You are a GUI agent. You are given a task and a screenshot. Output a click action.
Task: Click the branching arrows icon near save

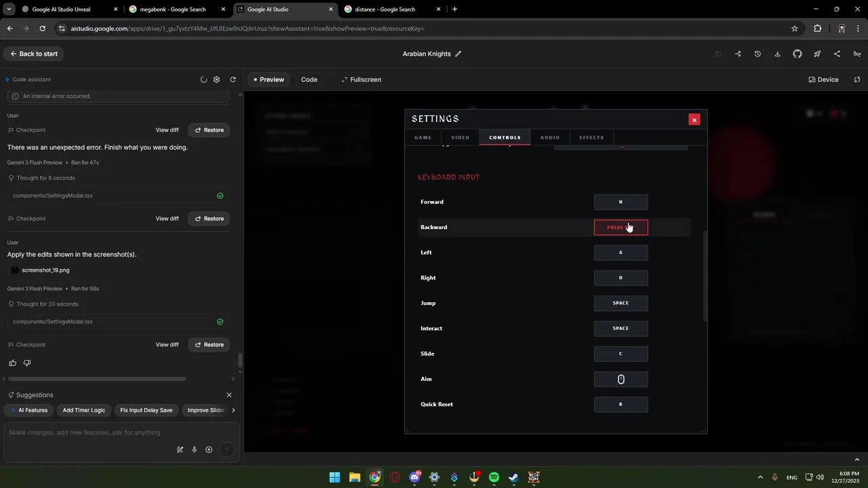point(738,54)
